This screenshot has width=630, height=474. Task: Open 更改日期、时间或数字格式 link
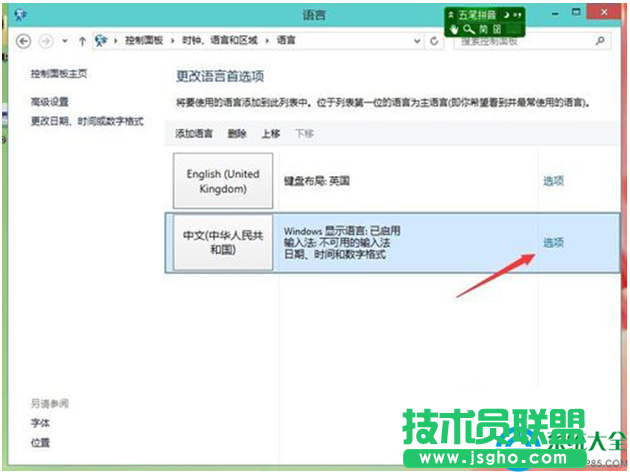pos(87,121)
